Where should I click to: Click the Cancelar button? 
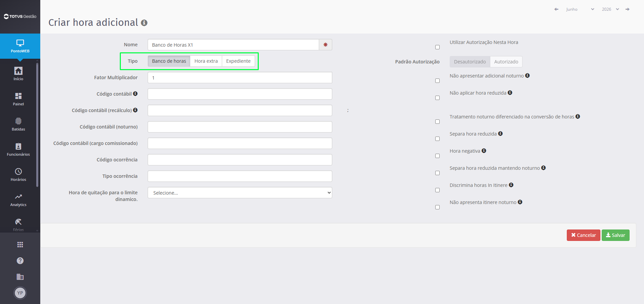(x=584, y=235)
